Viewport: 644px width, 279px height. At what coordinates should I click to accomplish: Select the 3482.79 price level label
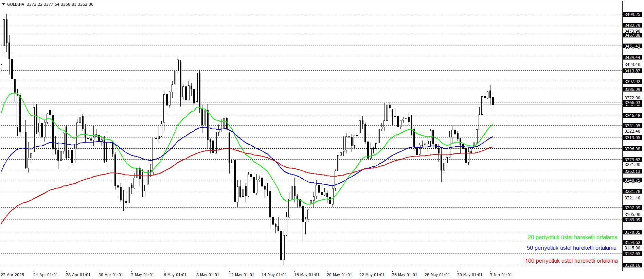click(x=632, y=25)
